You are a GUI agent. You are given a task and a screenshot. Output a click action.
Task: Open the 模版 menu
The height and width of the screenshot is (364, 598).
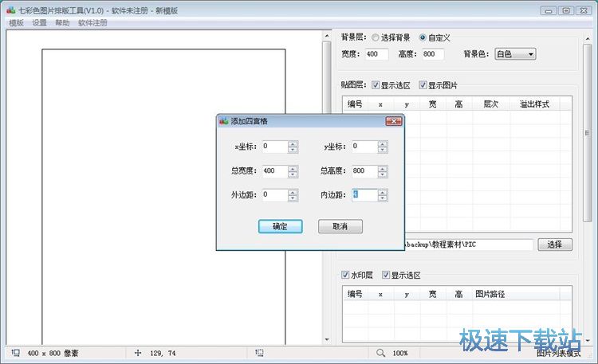pos(17,23)
